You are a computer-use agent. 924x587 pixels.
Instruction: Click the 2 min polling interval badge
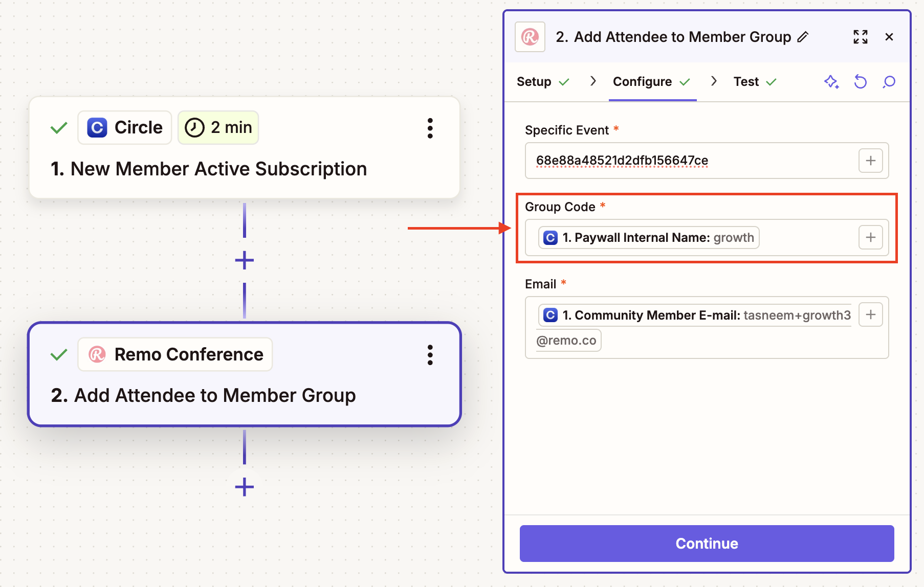[218, 128]
